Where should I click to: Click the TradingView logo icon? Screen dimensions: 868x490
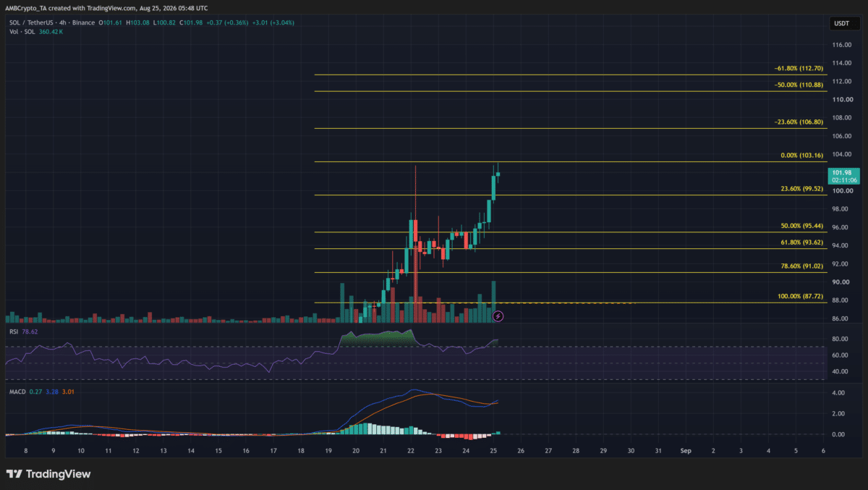[x=14, y=474]
